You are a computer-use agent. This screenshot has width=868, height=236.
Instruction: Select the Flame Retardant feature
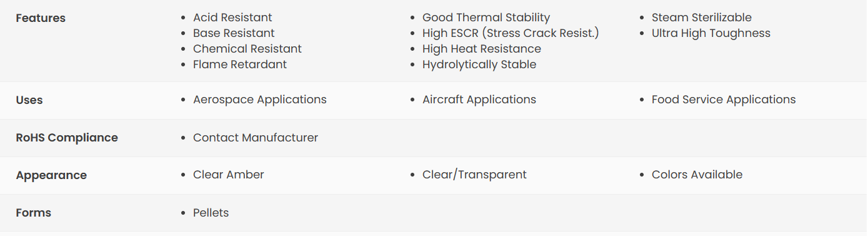click(x=240, y=64)
